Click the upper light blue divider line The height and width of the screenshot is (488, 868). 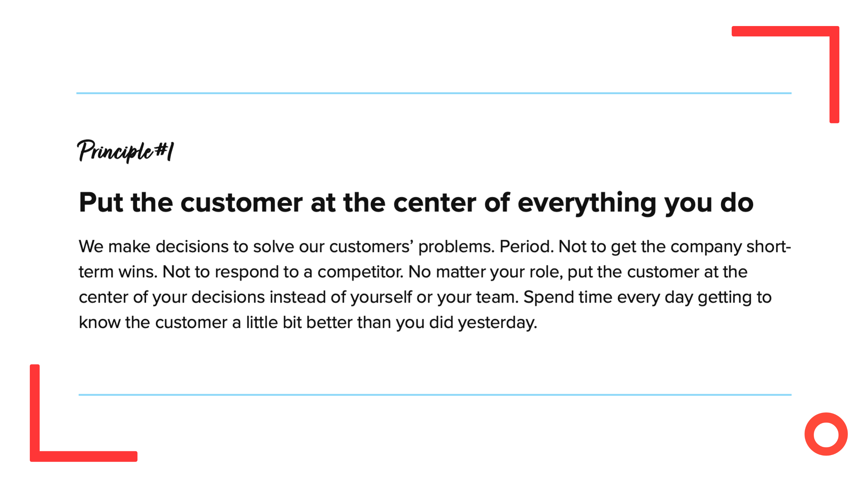click(434, 93)
